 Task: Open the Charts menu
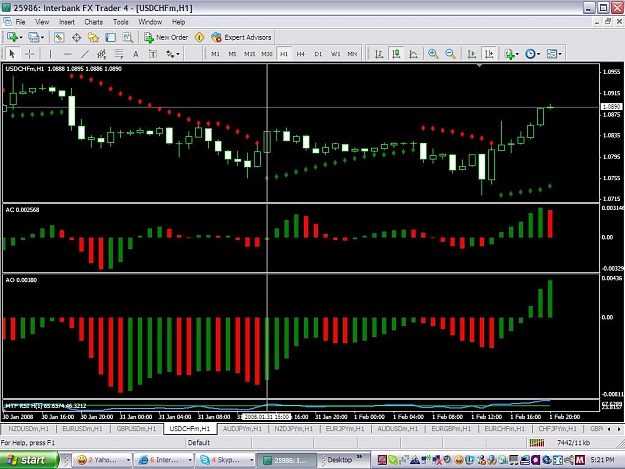(x=94, y=22)
